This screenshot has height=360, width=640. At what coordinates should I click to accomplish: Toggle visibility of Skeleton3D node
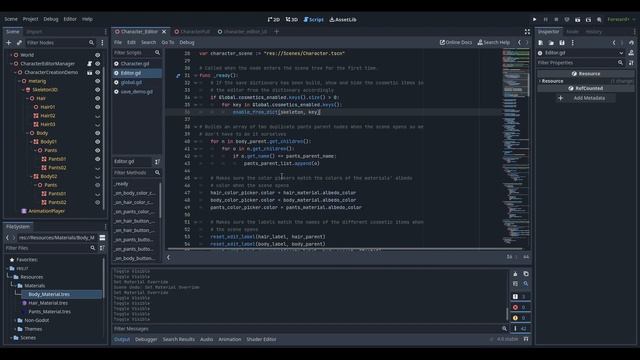pos(98,89)
